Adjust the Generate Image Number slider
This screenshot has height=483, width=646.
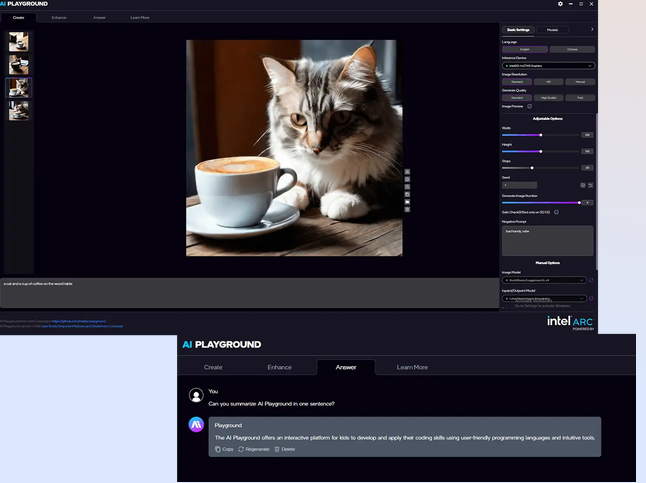click(541, 203)
